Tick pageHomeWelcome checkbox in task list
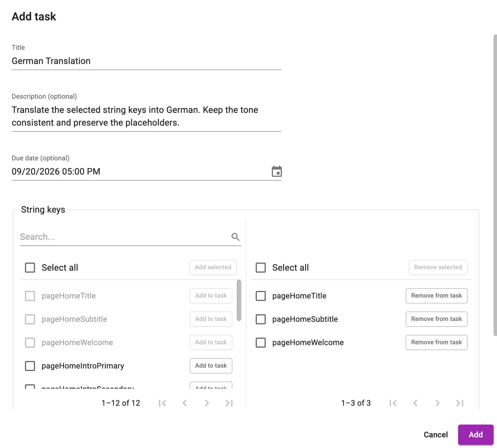 (261, 342)
